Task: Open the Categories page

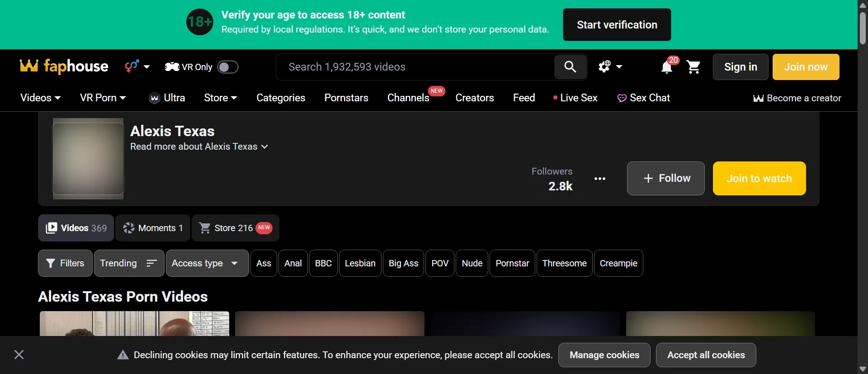Action: pos(281,98)
